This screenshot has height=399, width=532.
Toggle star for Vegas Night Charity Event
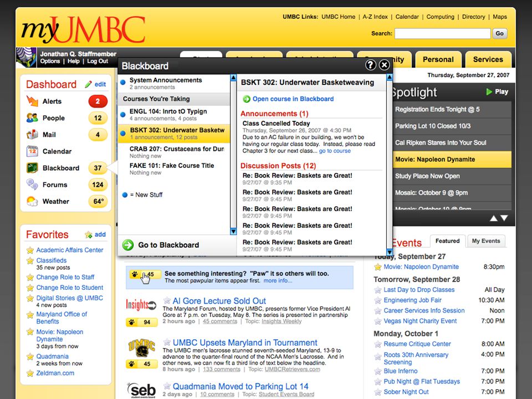pyautogui.click(x=377, y=321)
